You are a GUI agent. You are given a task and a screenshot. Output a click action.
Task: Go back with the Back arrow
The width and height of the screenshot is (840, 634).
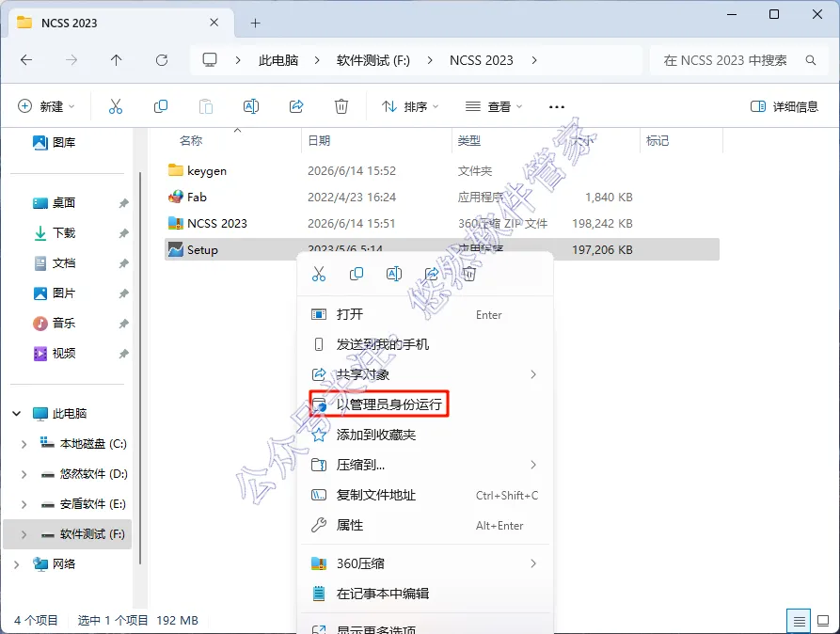click(x=26, y=60)
